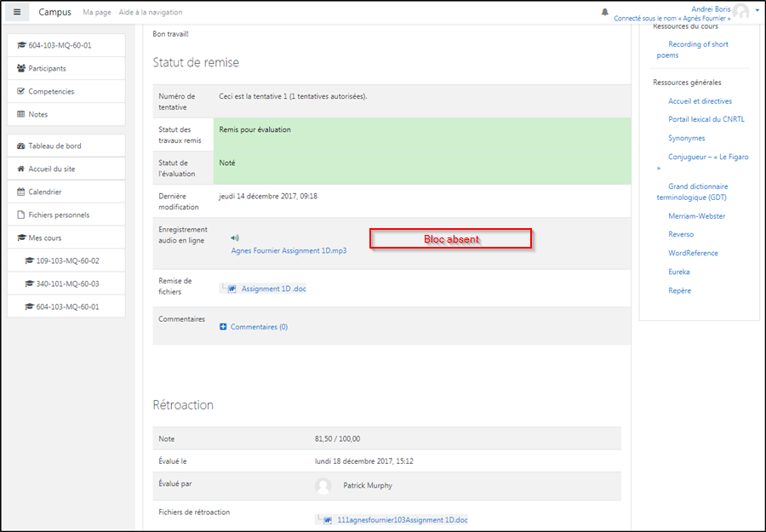The width and height of the screenshot is (766, 532).
Task: Click the Word icon of feedback file
Action: pos(328,519)
